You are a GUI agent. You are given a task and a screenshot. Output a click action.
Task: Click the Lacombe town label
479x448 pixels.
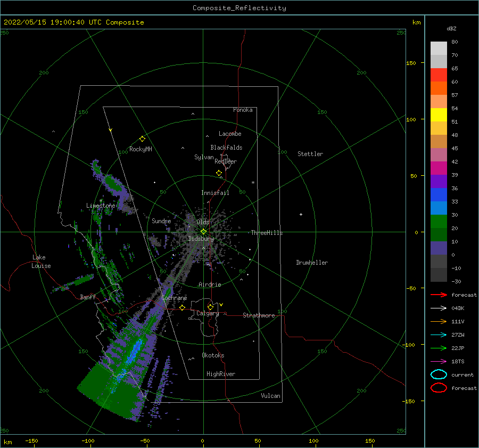click(230, 134)
